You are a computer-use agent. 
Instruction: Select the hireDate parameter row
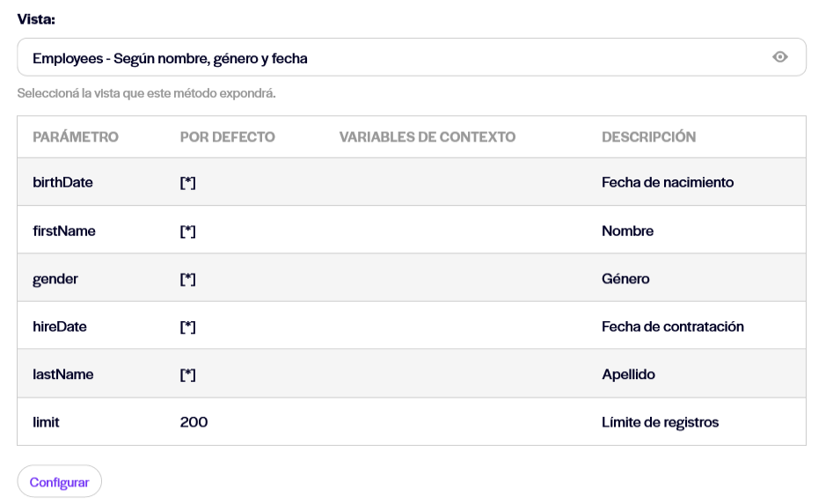point(411,325)
